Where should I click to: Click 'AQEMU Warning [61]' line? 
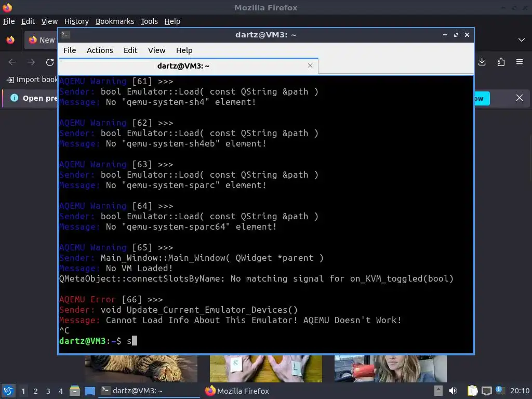tap(116, 82)
